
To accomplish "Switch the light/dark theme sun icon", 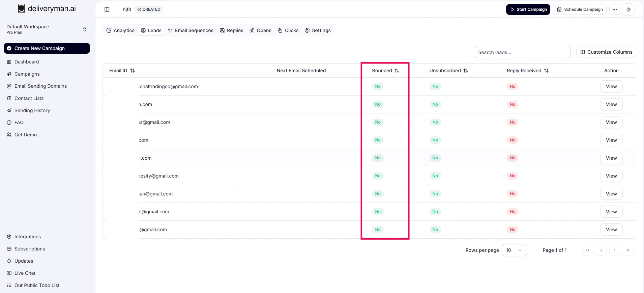I will point(629,9).
